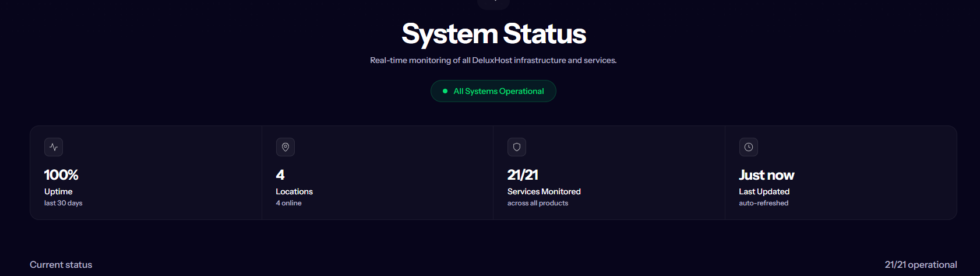Select the Services Monitored label
980x276 pixels.
[544, 191]
